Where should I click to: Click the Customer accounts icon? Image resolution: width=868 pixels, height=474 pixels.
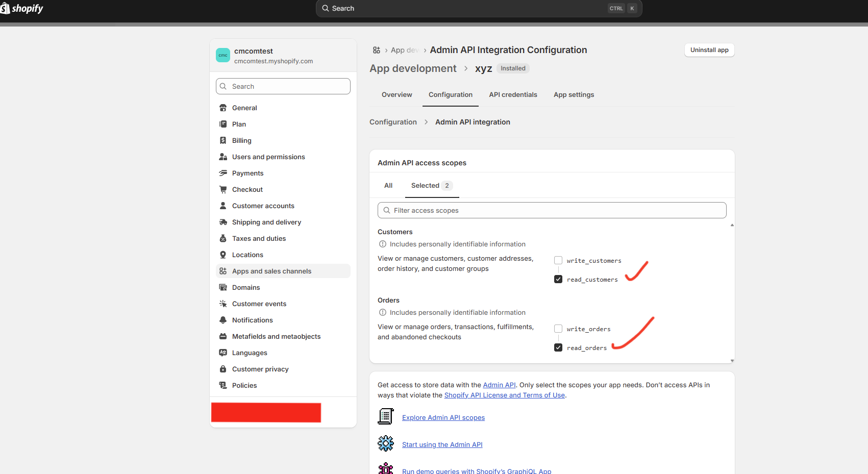[x=223, y=206]
